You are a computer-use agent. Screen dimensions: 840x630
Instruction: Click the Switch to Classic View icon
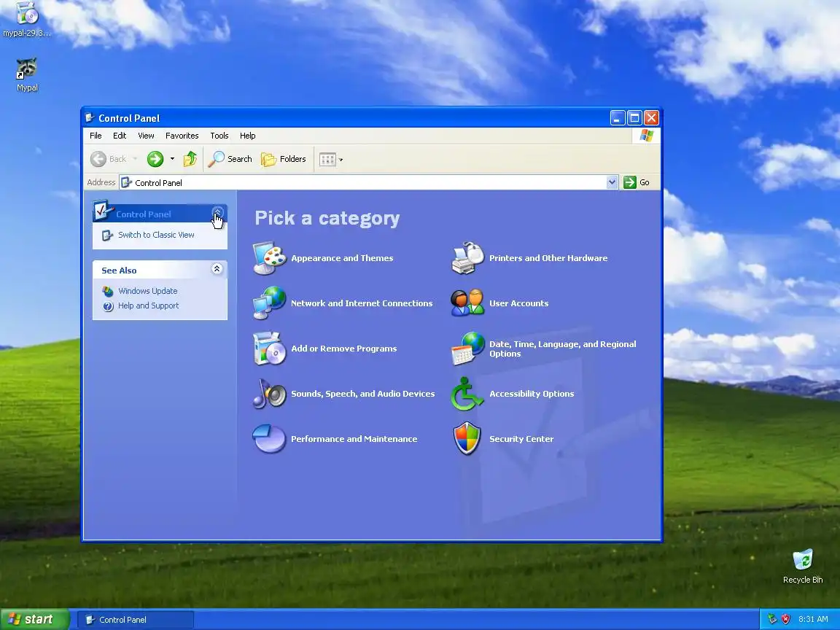tap(108, 236)
